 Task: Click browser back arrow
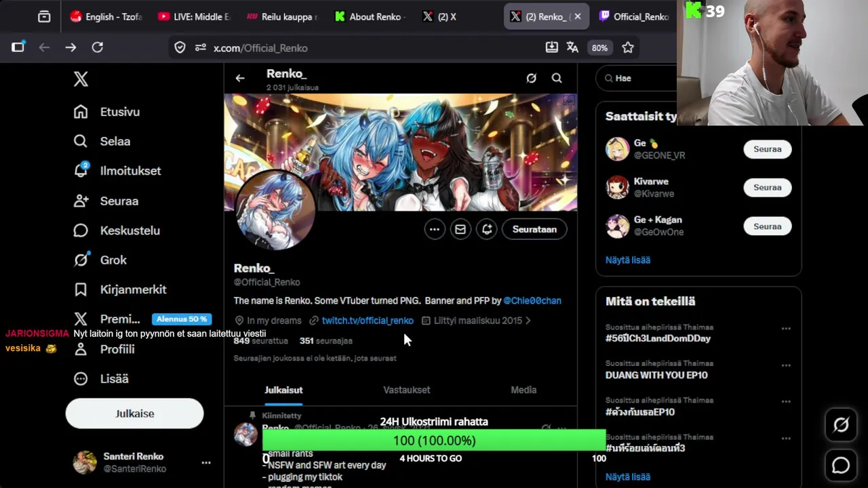(44, 47)
